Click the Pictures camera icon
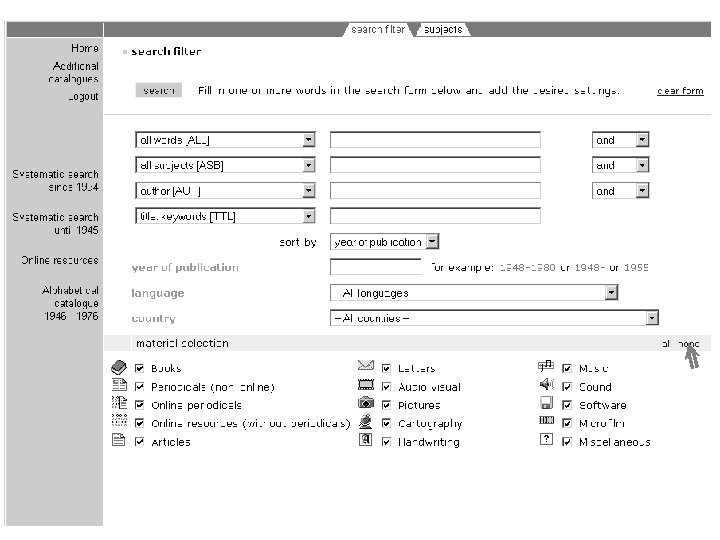 [x=366, y=403]
